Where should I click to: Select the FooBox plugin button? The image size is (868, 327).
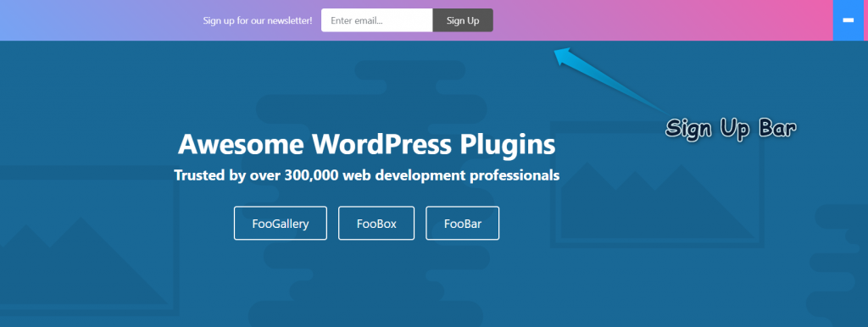376,224
